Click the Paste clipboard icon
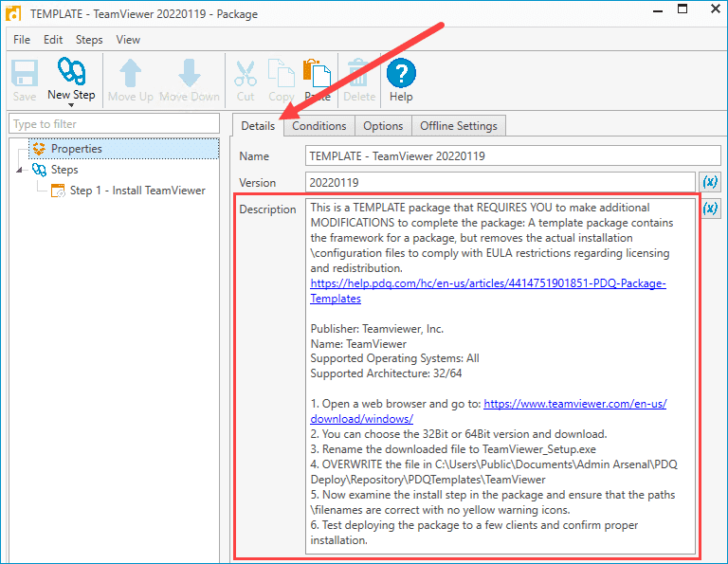 [317, 73]
